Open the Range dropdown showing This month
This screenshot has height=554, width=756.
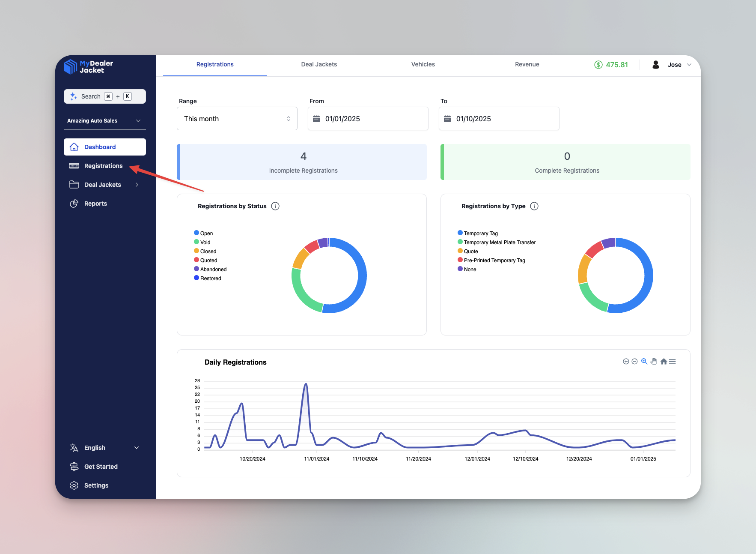pyautogui.click(x=237, y=119)
